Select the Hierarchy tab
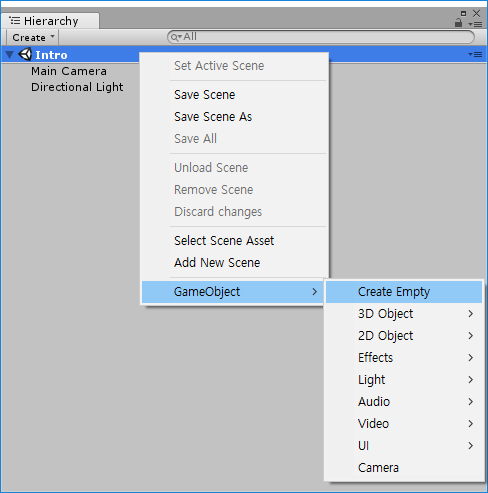 coord(50,21)
